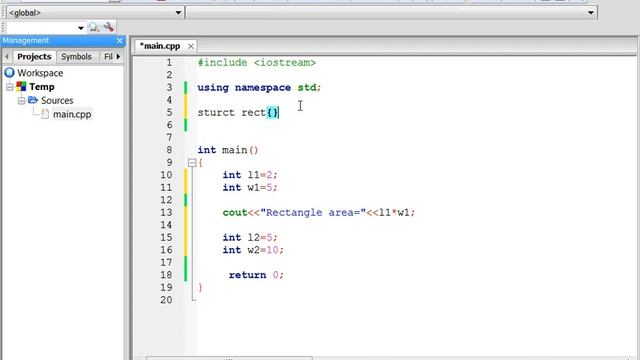This screenshot has width=640, height=360.
Task: Click 'int w1=5;' statement
Action: tap(250, 188)
